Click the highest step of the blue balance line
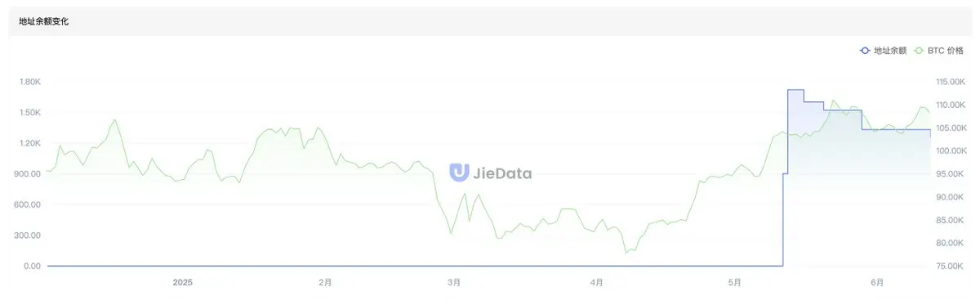Viewport: 980px width, 305px height. pyautogui.click(x=795, y=90)
